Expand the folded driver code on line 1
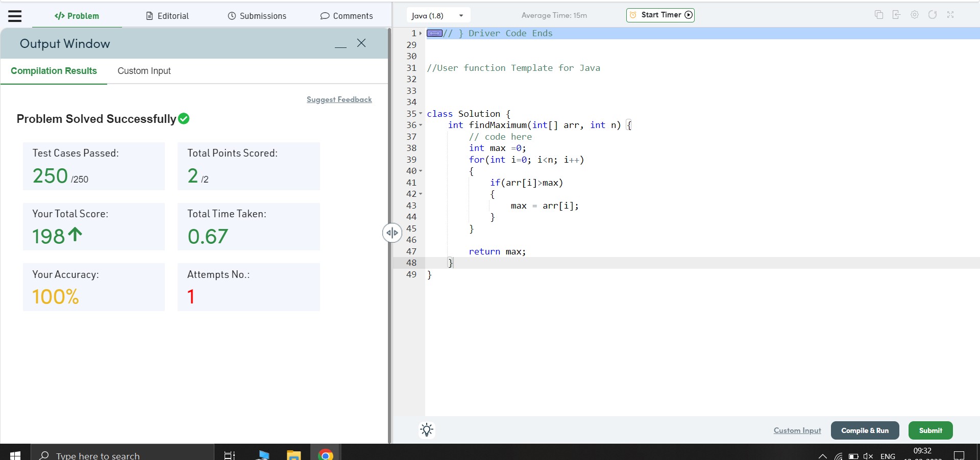 [x=421, y=33]
